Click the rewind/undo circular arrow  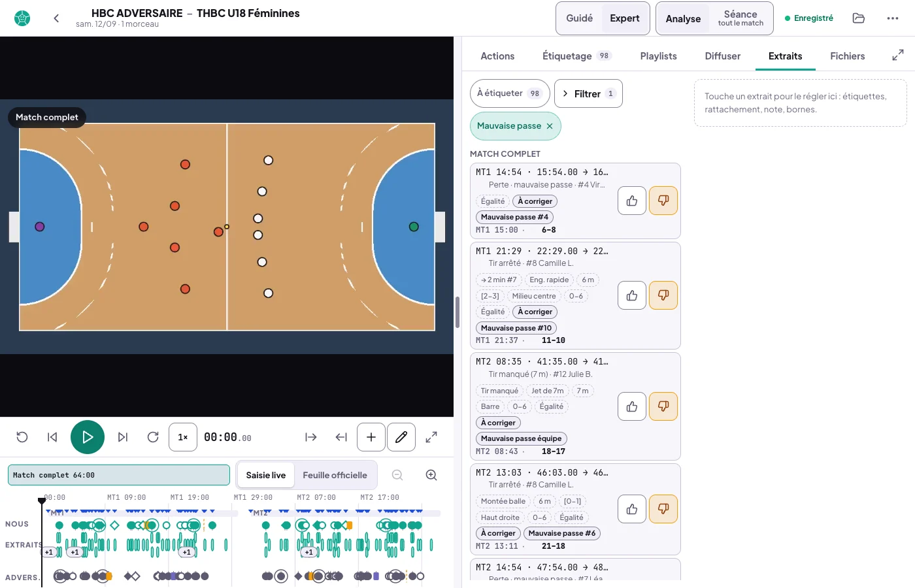pos(22,437)
